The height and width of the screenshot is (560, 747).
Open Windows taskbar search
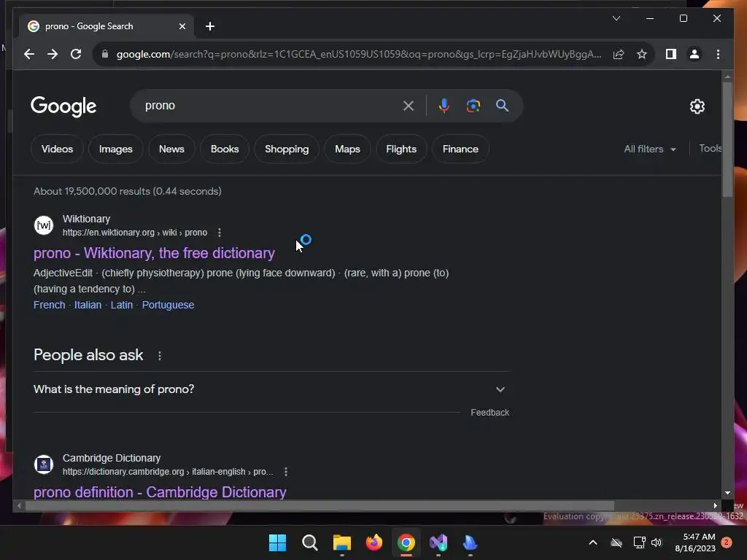[x=309, y=542]
